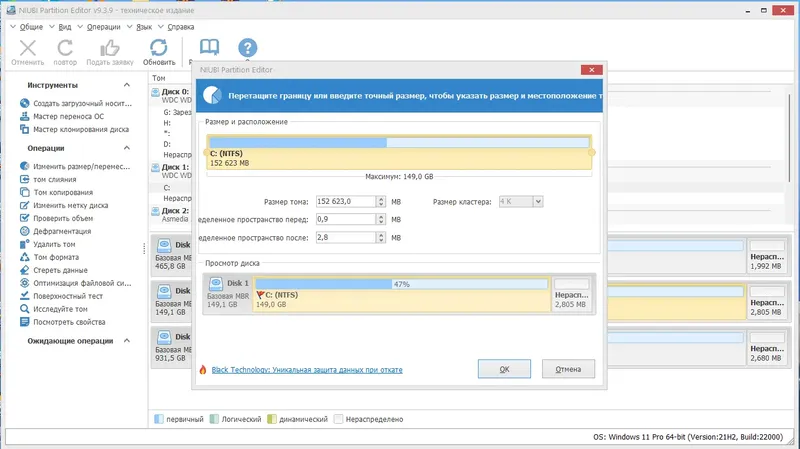The width and height of the screenshot is (800, 449).
Task: Click right resize handle of C: partition bar
Action: [x=592, y=152]
